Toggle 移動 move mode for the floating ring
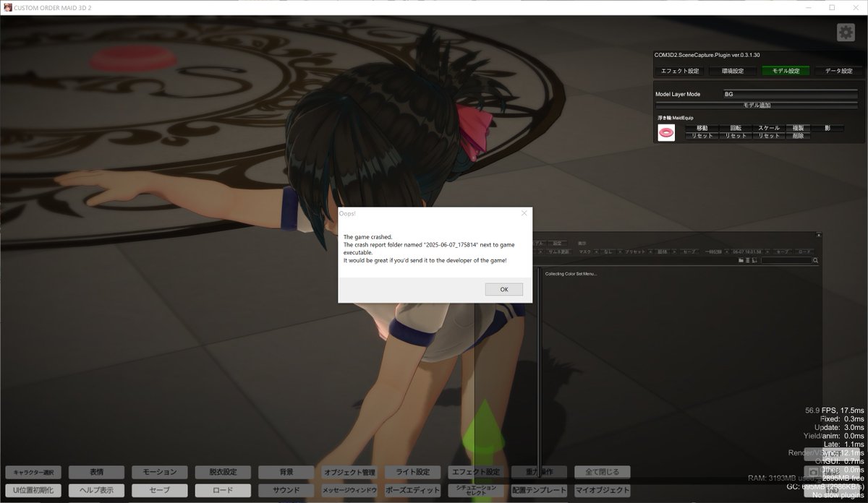This screenshot has height=503, width=868. pyautogui.click(x=700, y=127)
